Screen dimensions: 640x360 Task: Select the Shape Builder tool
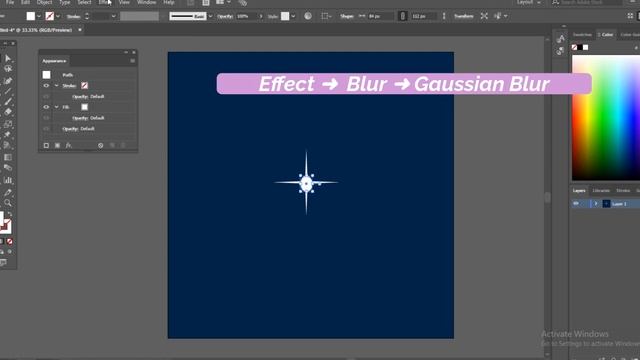[x=8, y=145]
